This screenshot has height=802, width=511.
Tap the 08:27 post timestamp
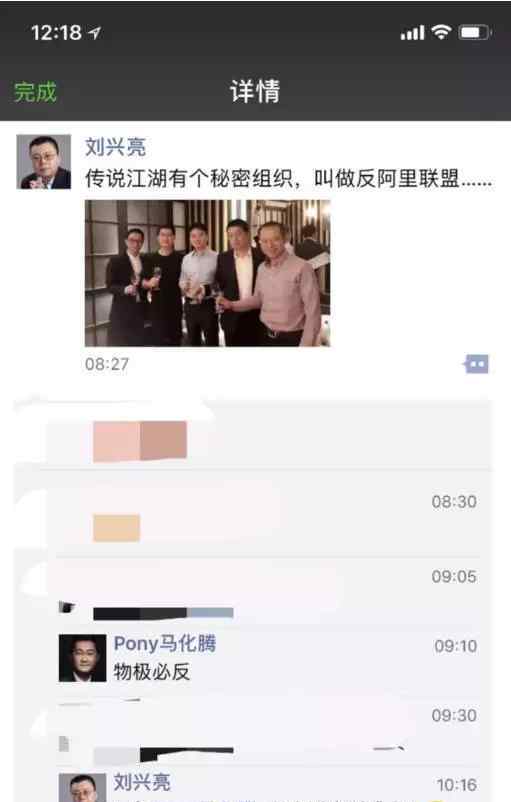[107, 364]
